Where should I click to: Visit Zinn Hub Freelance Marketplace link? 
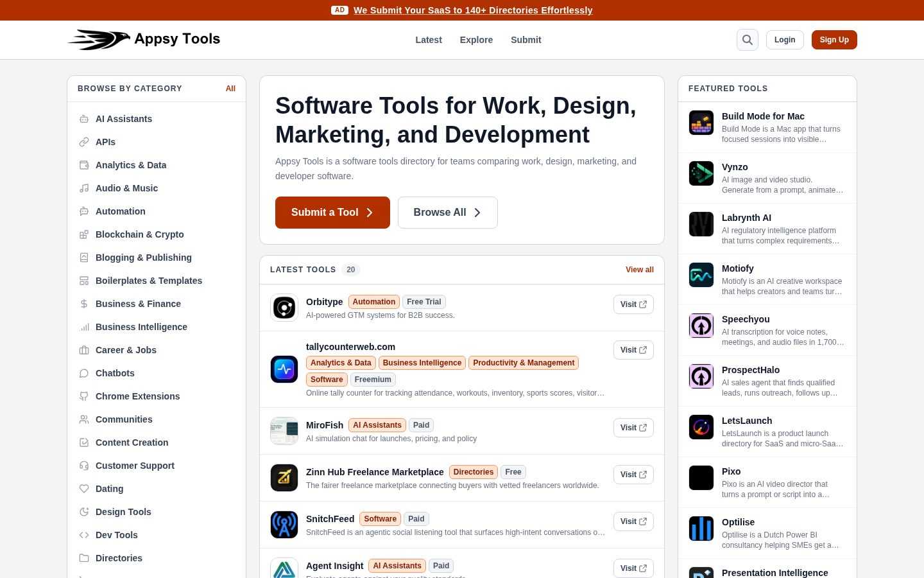point(633,475)
